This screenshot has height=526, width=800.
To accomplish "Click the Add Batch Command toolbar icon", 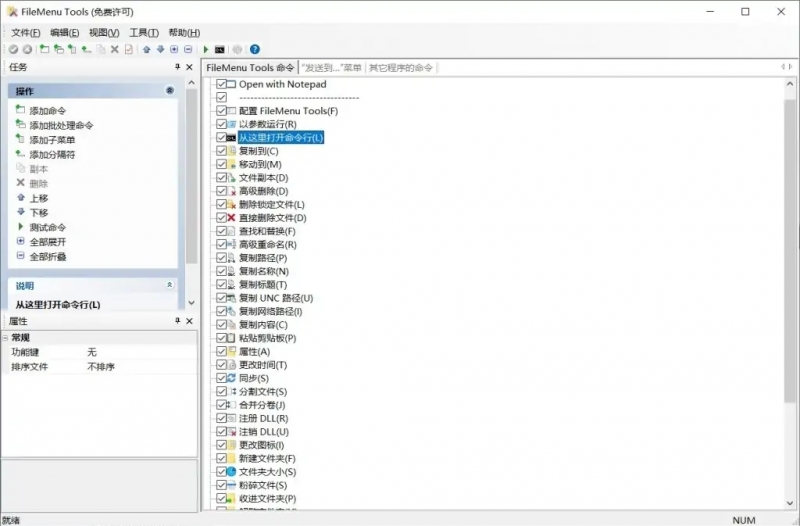I will 59,49.
